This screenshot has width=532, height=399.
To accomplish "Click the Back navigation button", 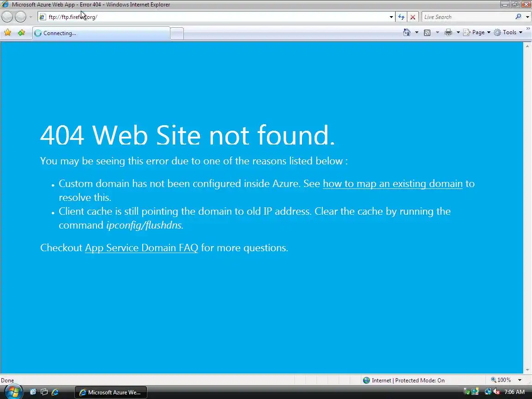I will (x=7, y=17).
